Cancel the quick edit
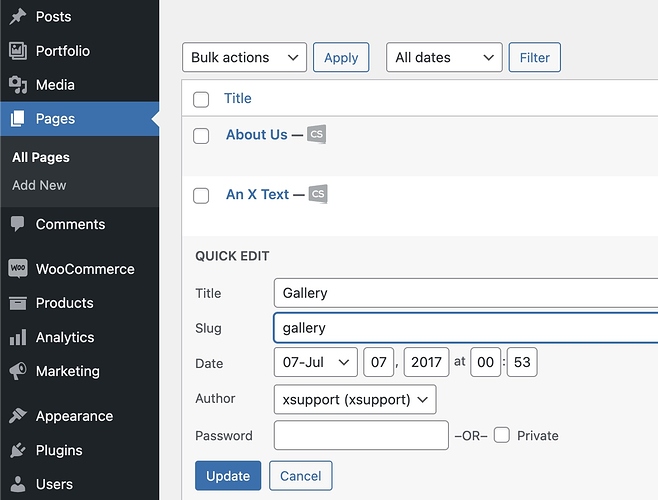 (301, 476)
